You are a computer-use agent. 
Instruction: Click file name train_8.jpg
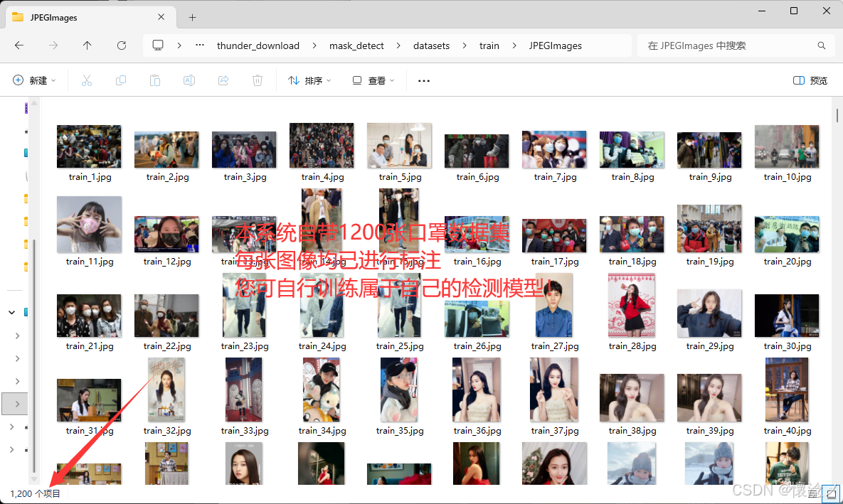point(632,177)
